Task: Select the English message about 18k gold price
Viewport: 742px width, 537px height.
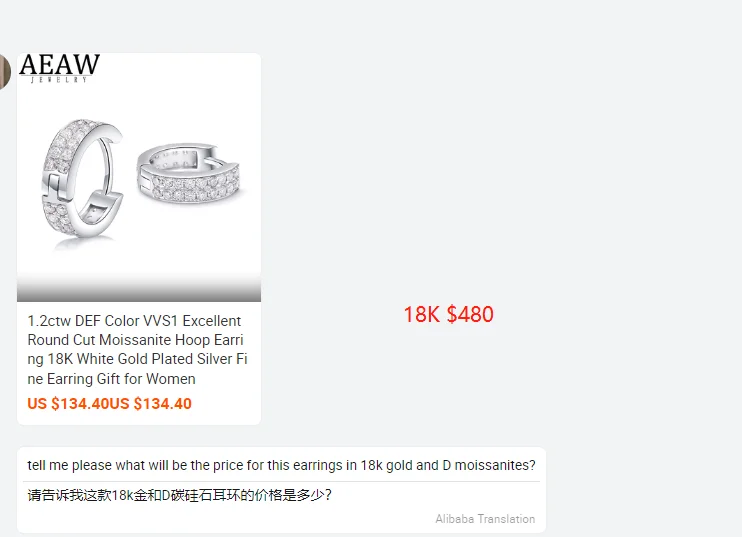Action: click(281, 466)
